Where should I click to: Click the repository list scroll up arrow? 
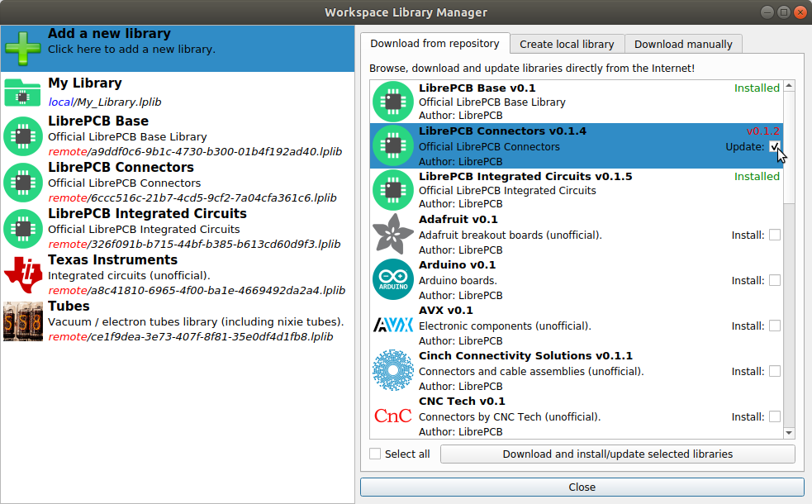coord(789,86)
